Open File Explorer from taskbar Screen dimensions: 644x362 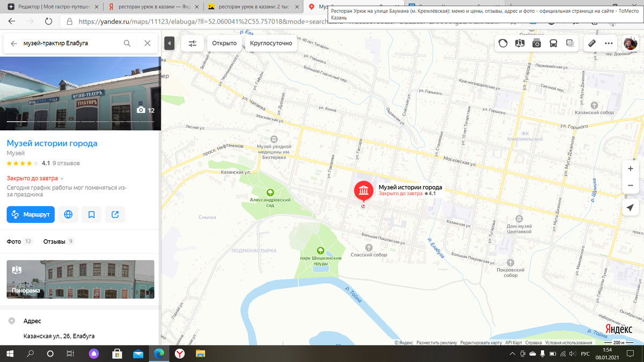coord(200,354)
